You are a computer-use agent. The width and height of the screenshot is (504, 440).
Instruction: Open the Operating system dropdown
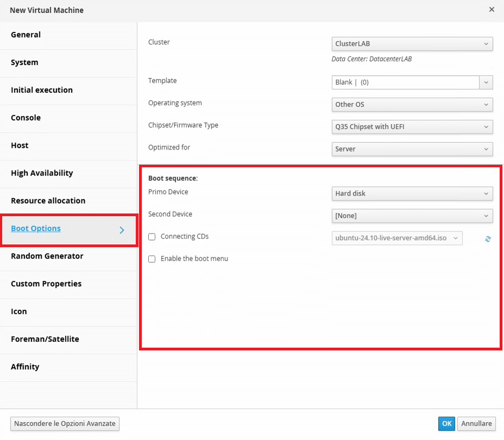tap(412, 105)
